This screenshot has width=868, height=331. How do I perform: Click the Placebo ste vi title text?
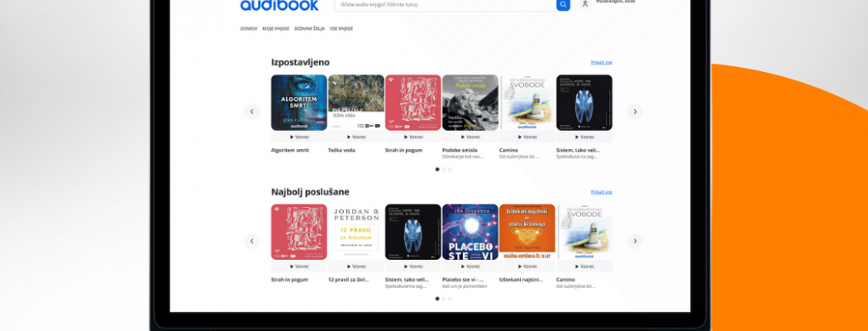(463, 280)
